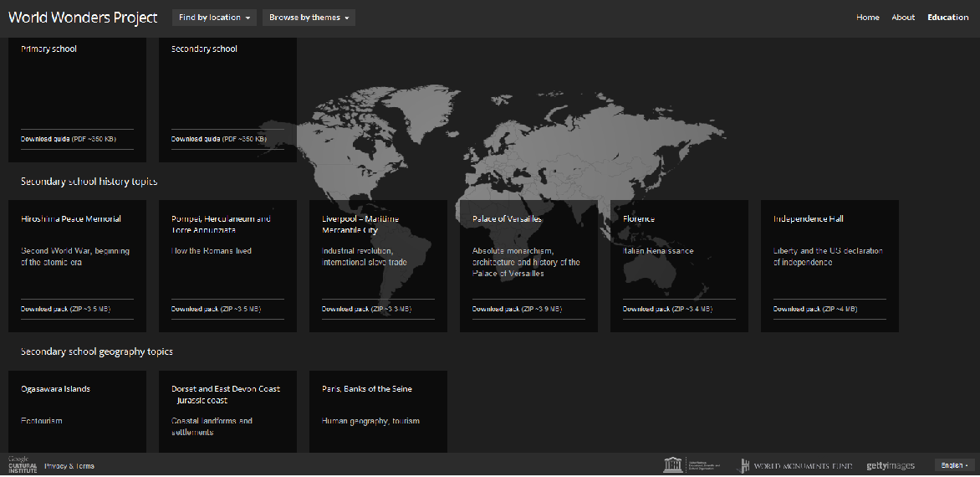
Task: Click the Hiroshima Peace Memorial title
Action: pyautogui.click(x=70, y=218)
